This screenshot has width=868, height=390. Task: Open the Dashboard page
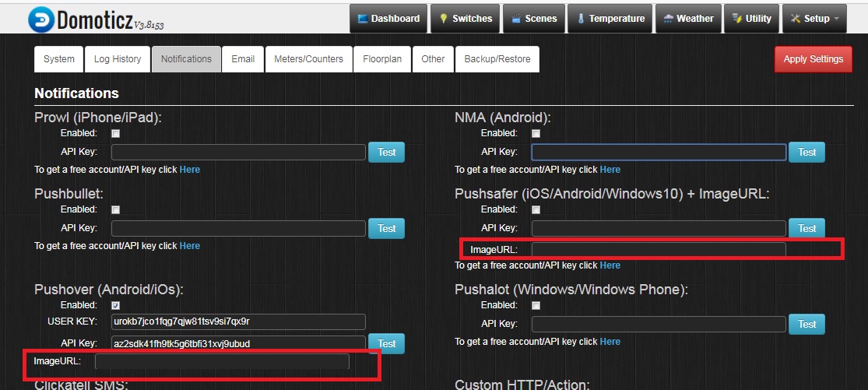(388, 18)
